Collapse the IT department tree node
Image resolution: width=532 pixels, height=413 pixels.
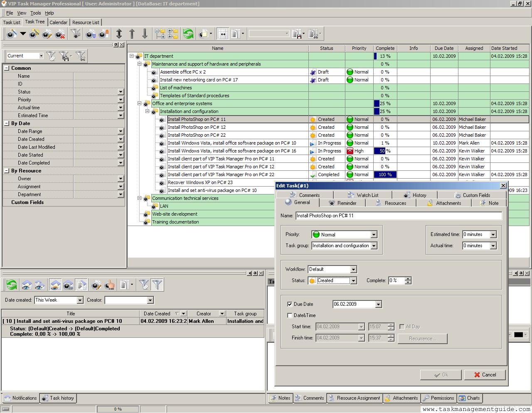click(x=132, y=56)
